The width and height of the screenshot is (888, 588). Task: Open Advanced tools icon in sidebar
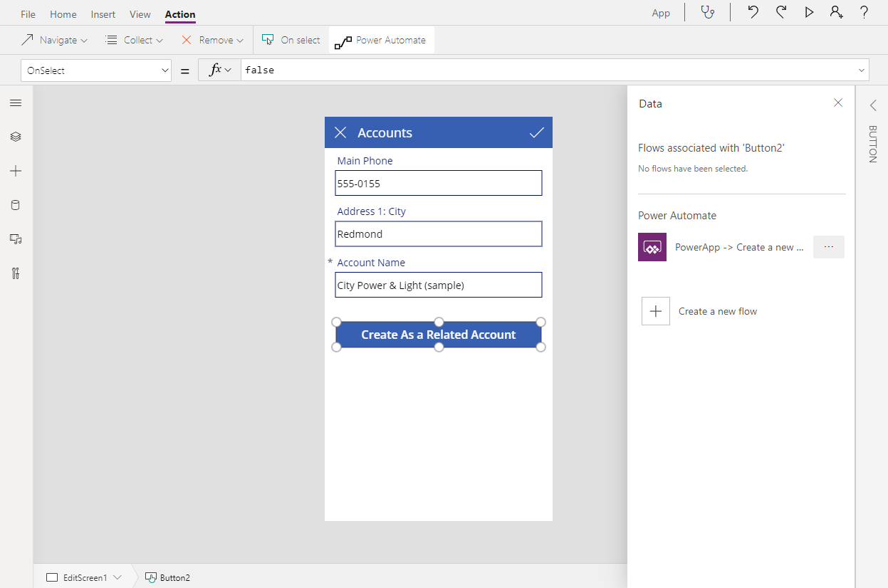[x=16, y=273]
